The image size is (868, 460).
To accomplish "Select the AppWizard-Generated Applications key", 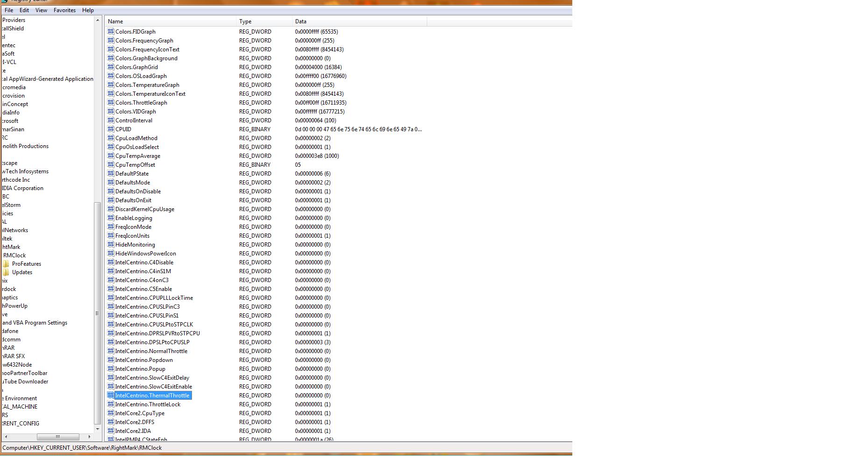I will pyautogui.click(x=48, y=79).
